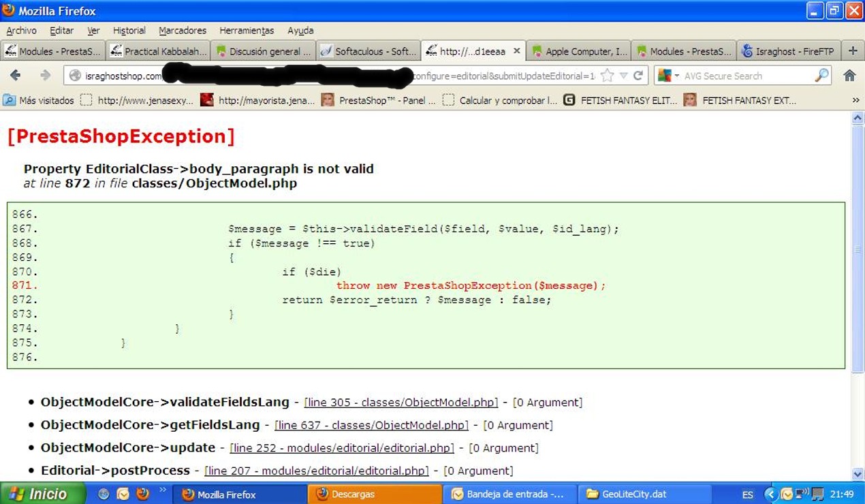The image size is (865, 504).
Task: Click the ES language indicator
Action: [x=748, y=494]
